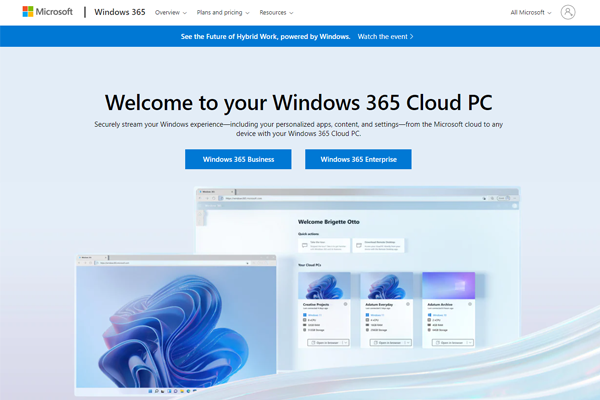The width and height of the screenshot is (600, 400).
Task: Choose the Windows 365 Business button
Action: click(x=238, y=159)
